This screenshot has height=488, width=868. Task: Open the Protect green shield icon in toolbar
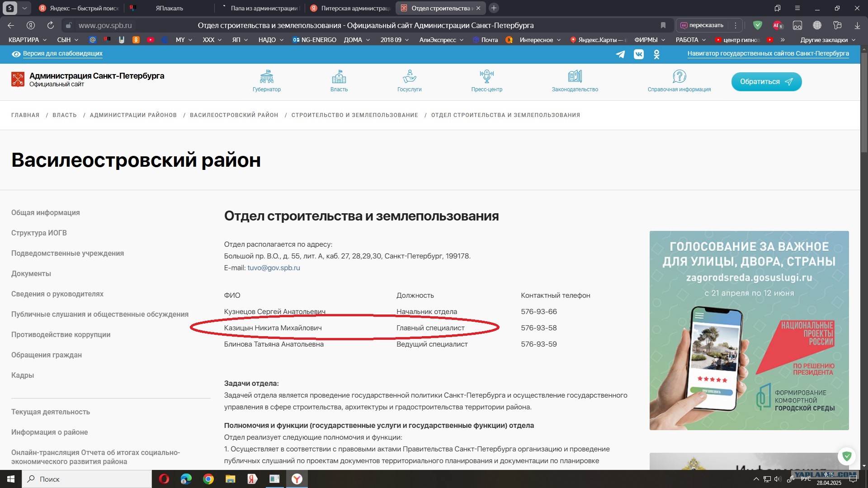tap(758, 25)
